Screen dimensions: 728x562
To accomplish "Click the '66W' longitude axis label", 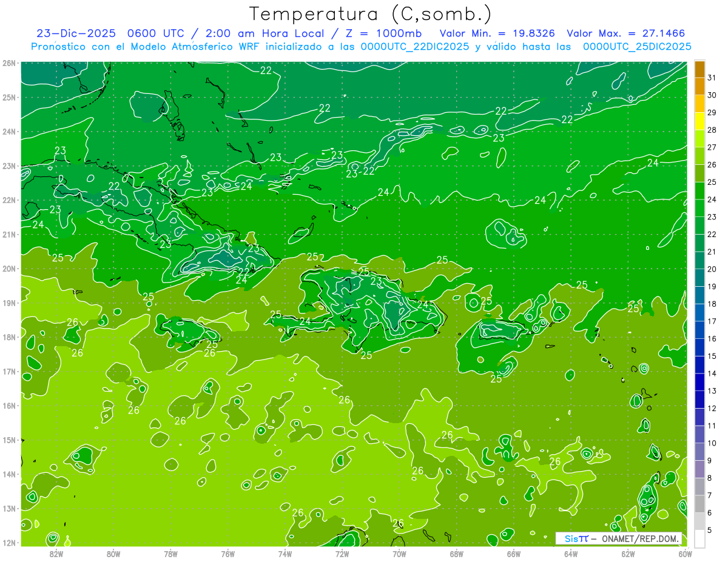I will click(514, 554).
